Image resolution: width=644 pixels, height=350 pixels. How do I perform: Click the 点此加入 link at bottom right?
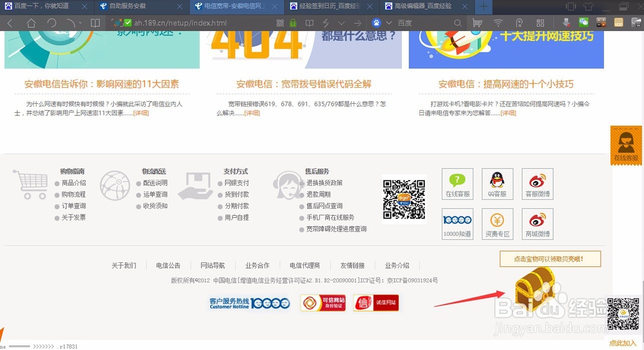coord(623,343)
